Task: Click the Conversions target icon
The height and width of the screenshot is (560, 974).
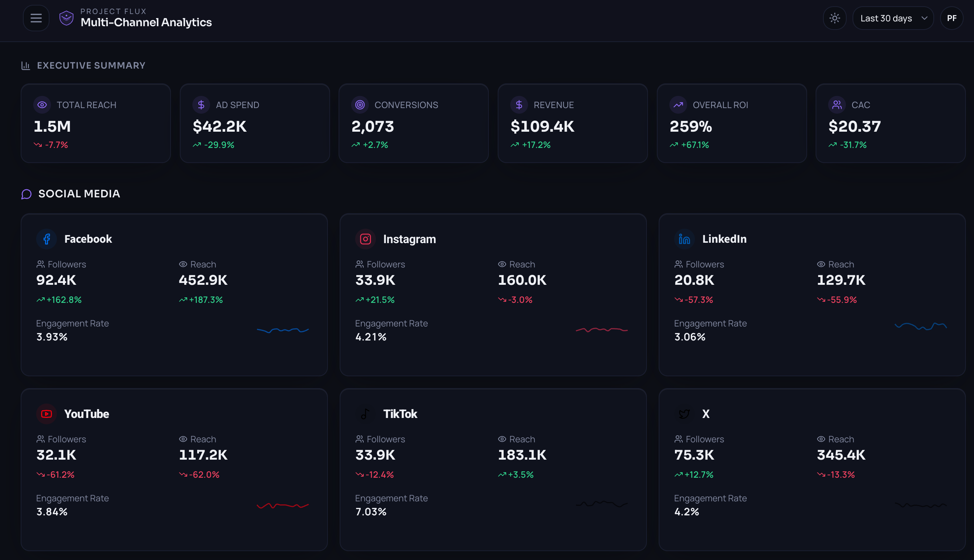Action: pos(360,105)
